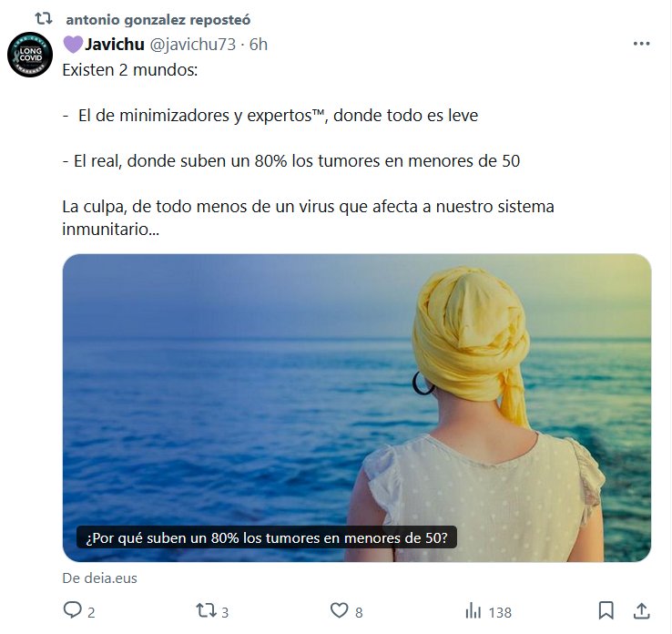
Task: Visit the De deia.eus source link
Action: (100, 578)
